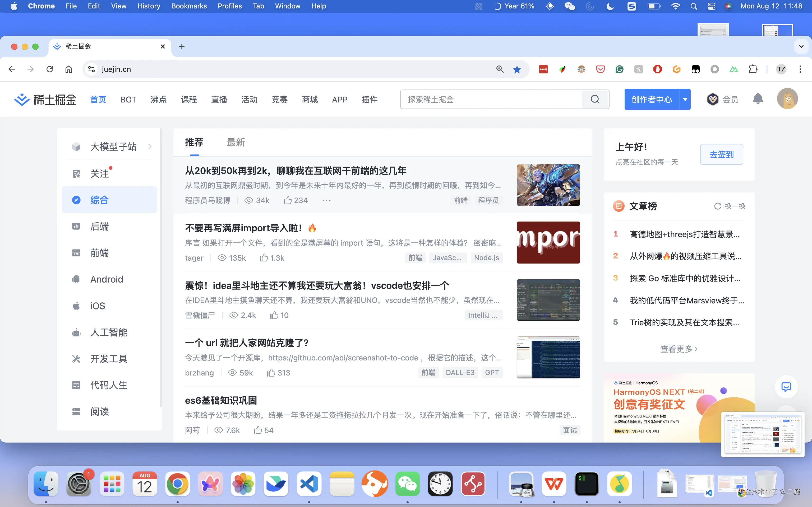Click the 去签到 check-in button
Image resolution: width=812 pixels, height=507 pixels.
pyautogui.click(x=721, y=154)
